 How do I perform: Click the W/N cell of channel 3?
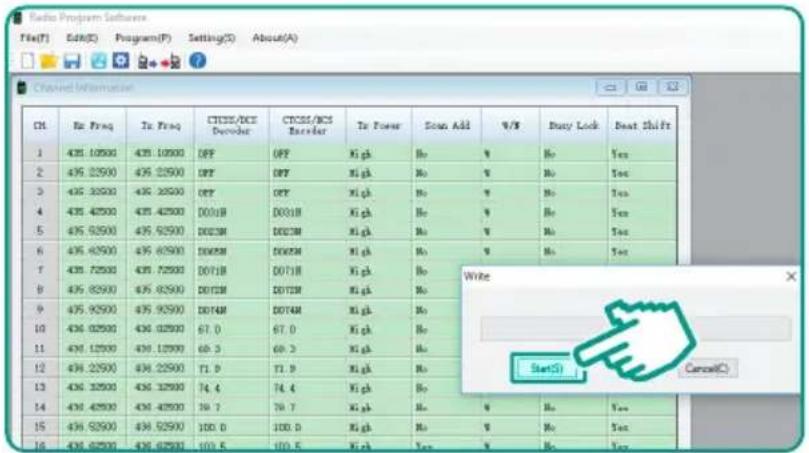pos(510,192)
